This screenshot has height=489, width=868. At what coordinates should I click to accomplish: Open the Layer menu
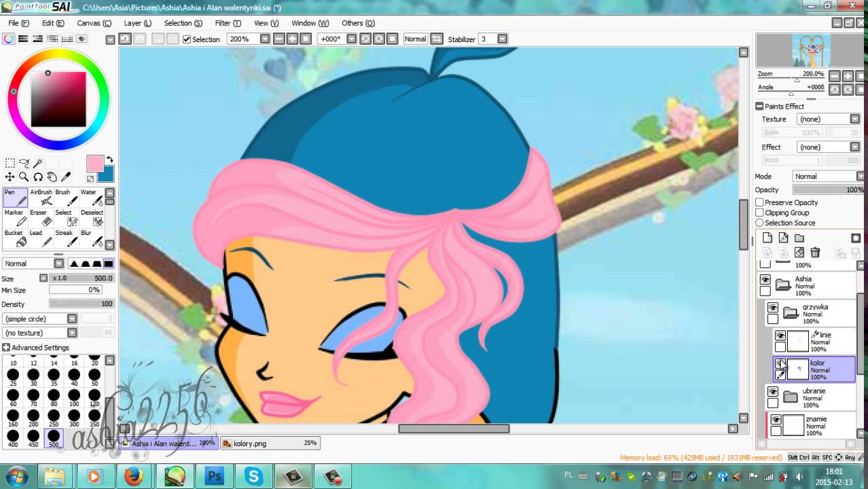(x=137, y=23)
